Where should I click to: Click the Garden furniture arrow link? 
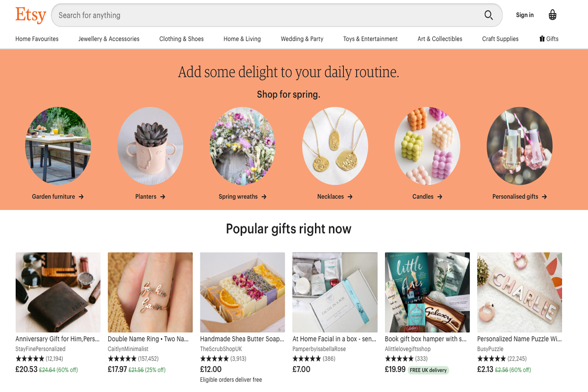(58, 196)
